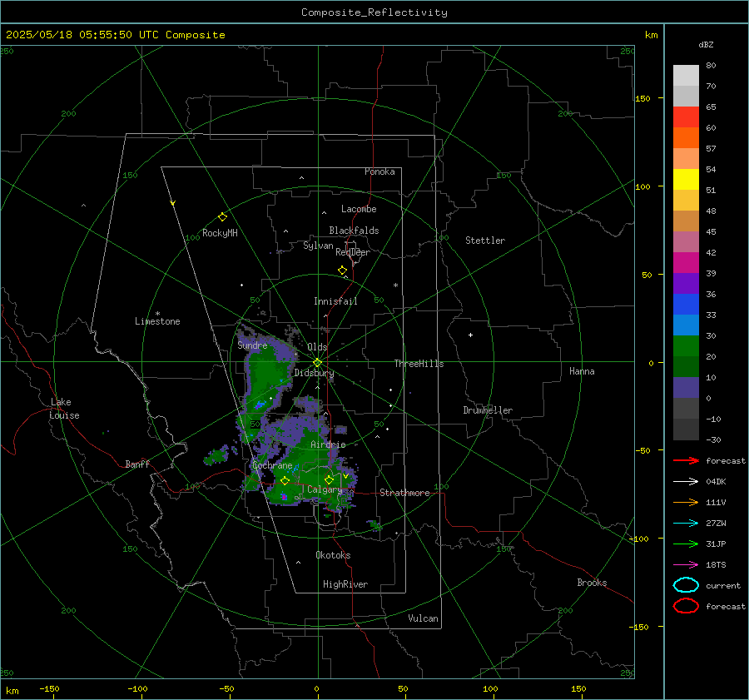This screenshot has height=700, width=749.
Task: Click the Innisfail city label
Action: coord(335,301)
